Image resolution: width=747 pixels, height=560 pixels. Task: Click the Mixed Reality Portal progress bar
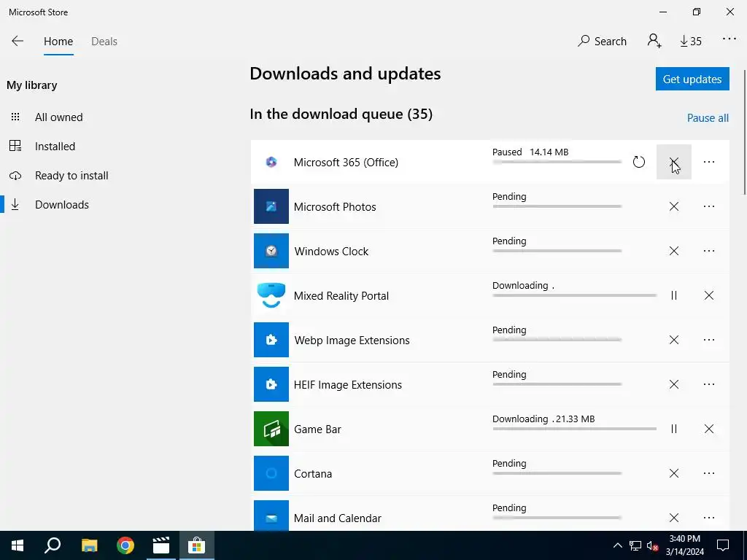[x=575, y=295]
